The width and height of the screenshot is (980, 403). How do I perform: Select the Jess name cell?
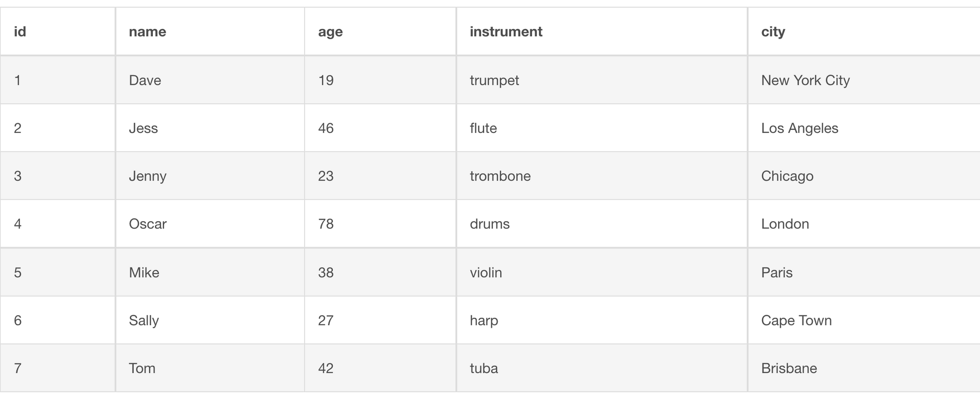click(210, 128)
